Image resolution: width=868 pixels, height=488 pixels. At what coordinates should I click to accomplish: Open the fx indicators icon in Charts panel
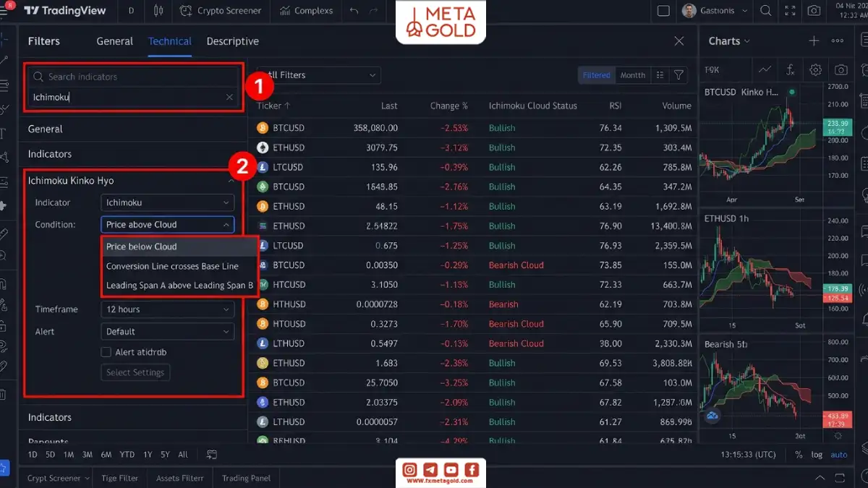(x=791, y=70)
